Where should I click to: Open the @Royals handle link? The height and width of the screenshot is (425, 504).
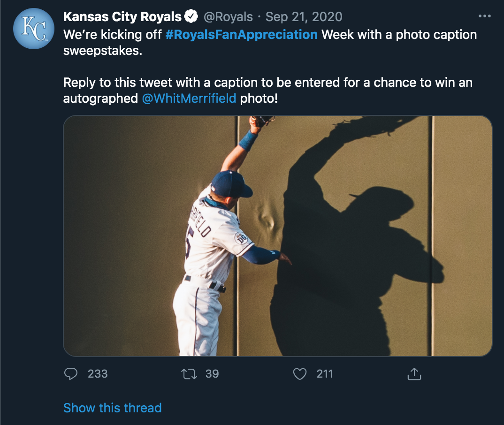tap(228, 17)
